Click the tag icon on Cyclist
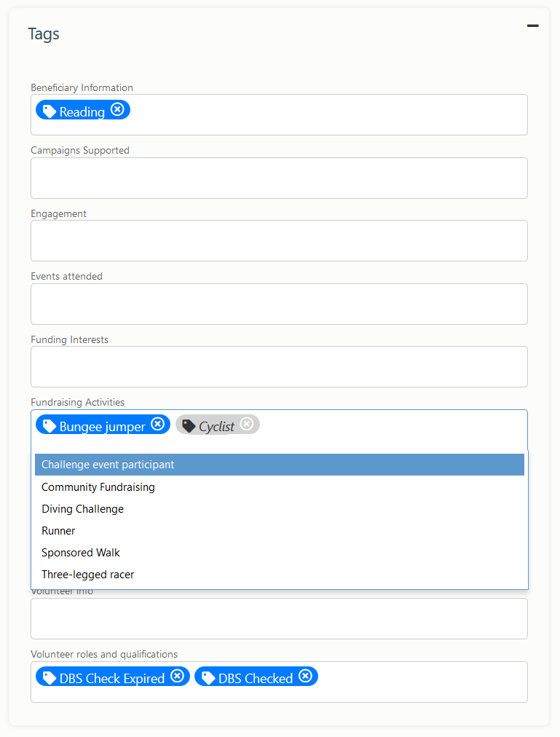 coord(189,426)
